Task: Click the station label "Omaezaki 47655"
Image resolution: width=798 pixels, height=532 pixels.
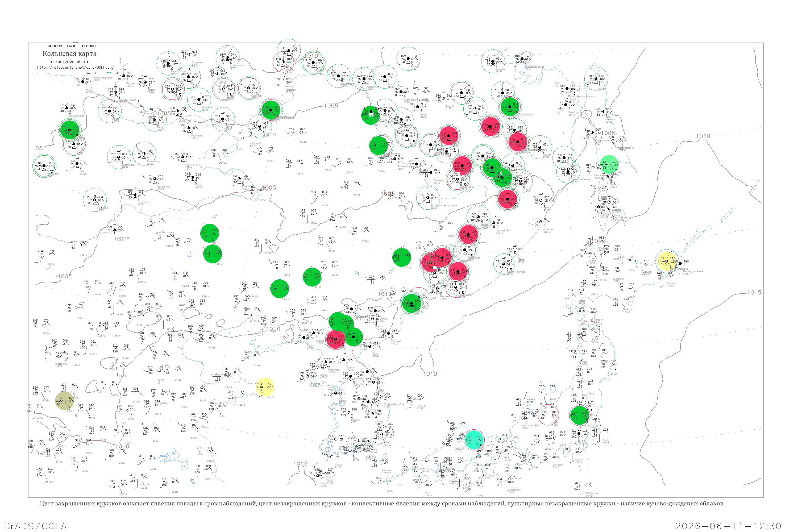Action: click(558, 466)
